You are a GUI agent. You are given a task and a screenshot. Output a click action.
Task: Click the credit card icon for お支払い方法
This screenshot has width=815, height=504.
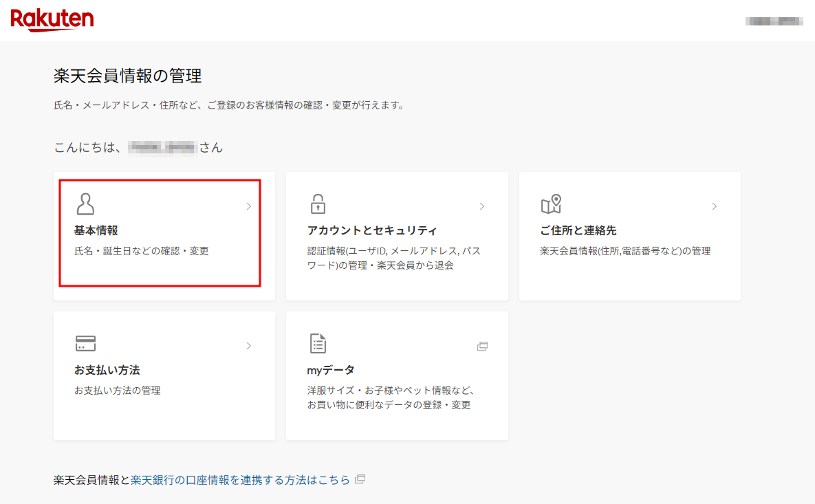click(86, 343)
